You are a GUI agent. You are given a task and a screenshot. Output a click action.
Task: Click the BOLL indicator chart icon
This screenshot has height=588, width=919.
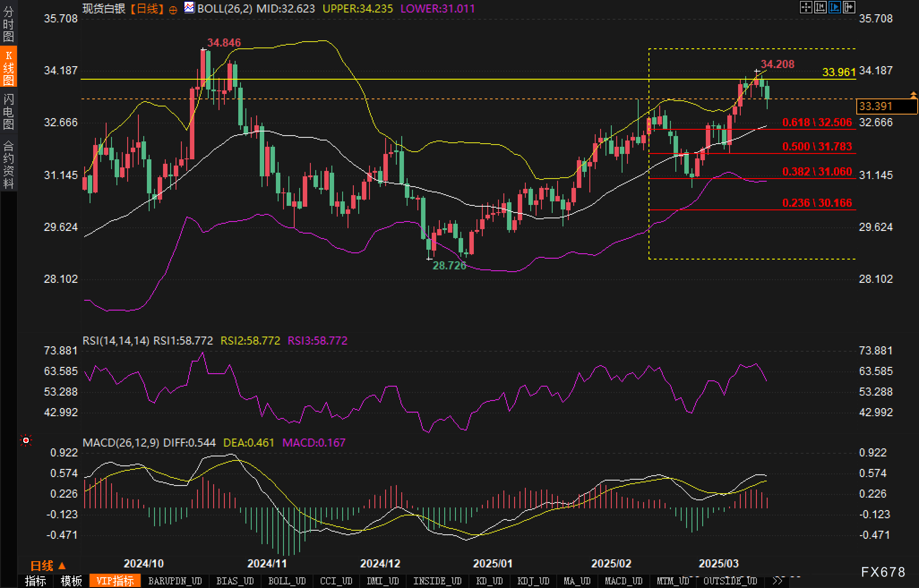tap(189, 8)
